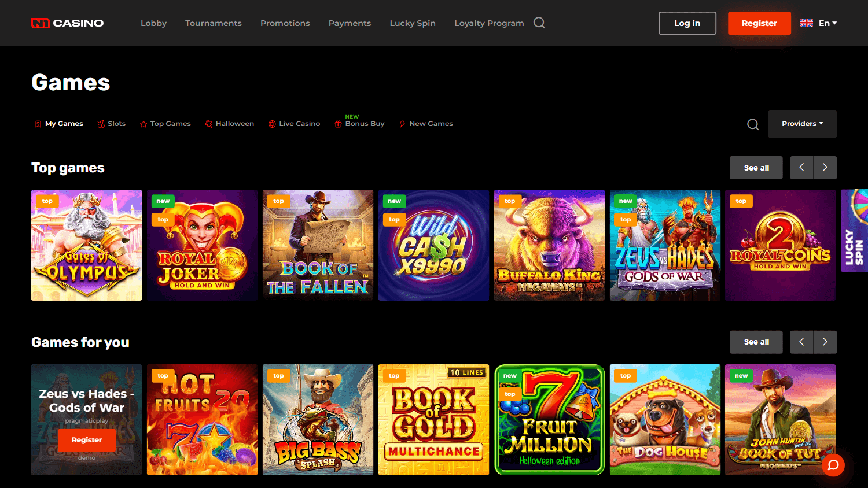Open the Tournaments menu item
This screenshot has width=868, height=488.
[214, 23]
